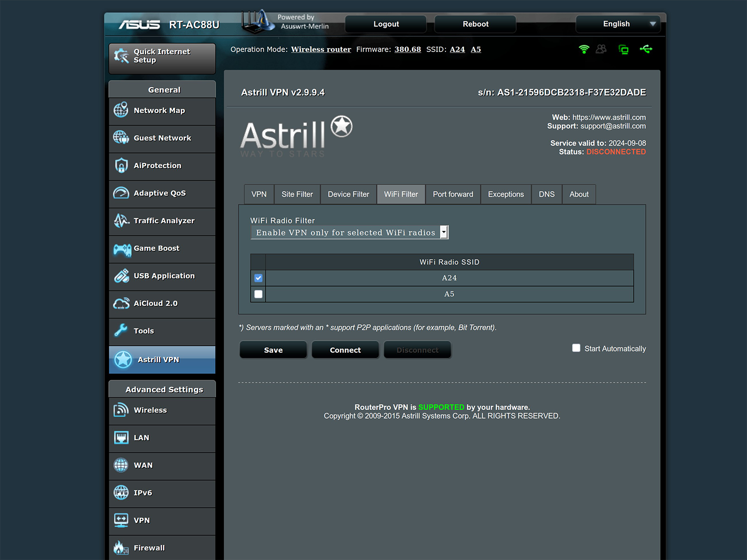Open the DNS tab
The height and width of the screenshot is (560, 747).
[547, 194]
